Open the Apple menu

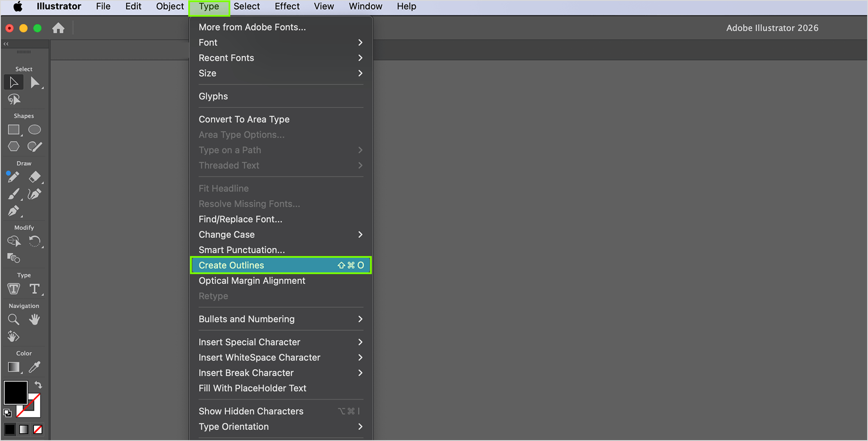(18, 6)
